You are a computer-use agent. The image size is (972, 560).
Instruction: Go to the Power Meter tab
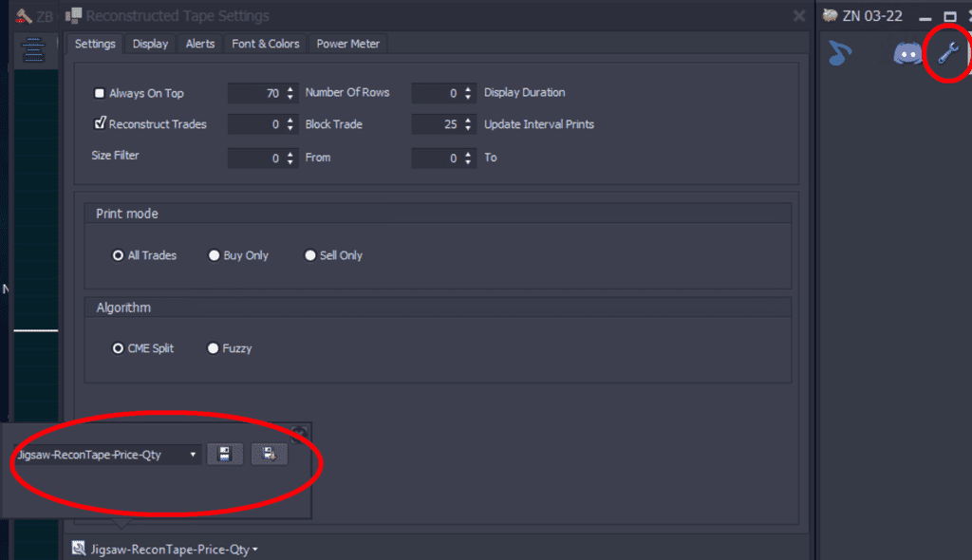[347, 44]
